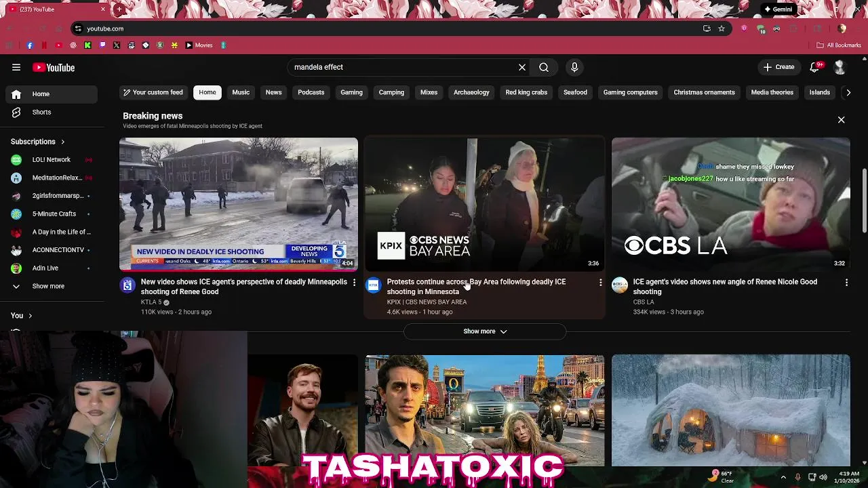
Task: Play the CBS News Bay Area protest thumbnail
Action: point(485,204)
